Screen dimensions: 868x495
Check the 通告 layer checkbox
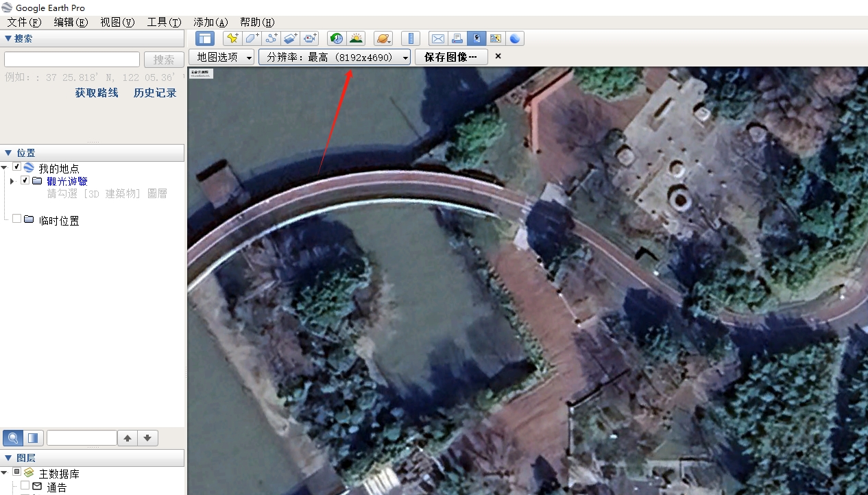(x=25, y=485)
